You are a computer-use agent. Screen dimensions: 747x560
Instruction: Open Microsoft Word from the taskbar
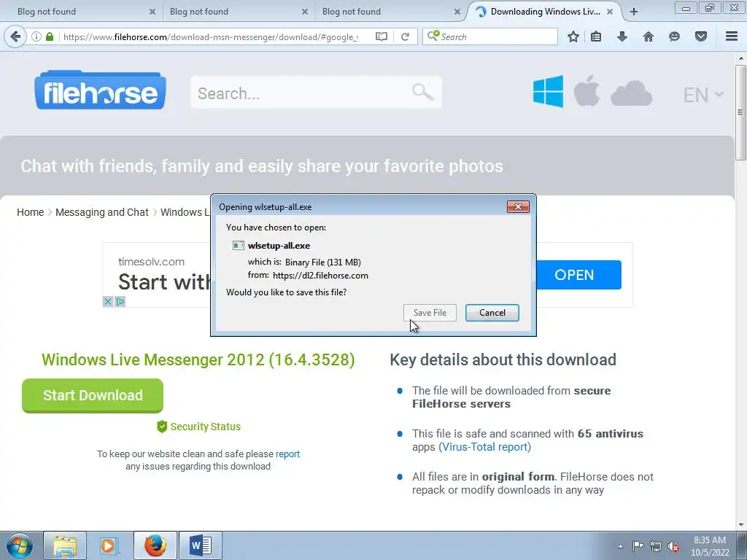click(200, 545)
